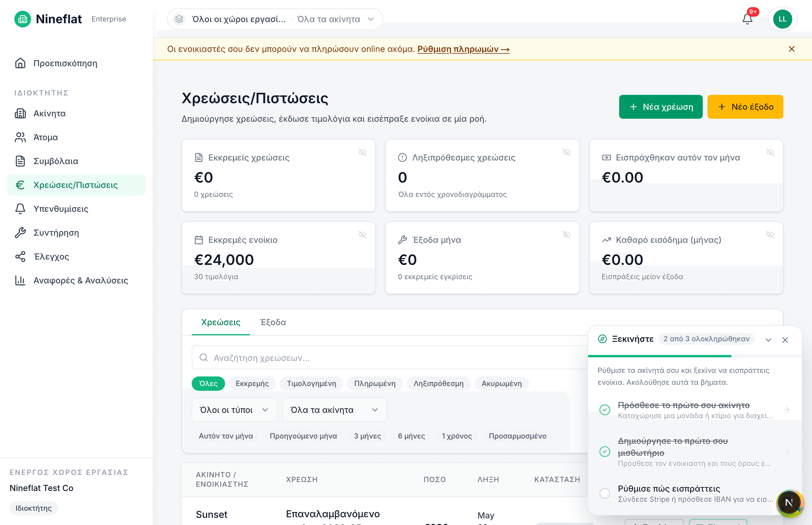812x525 pixels.
Task: Hide the Εκκρεμές ενοίκιο card
Action: point(362,234)
